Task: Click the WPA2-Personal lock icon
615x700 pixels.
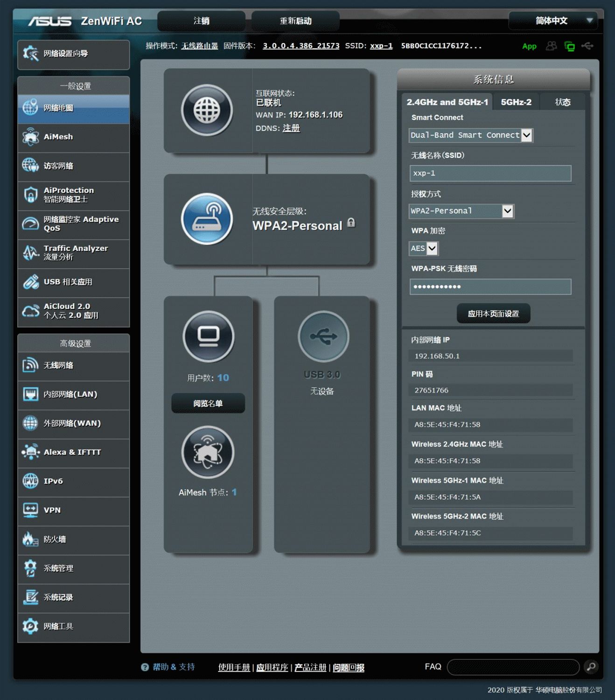Action: pyautogui.click(x=351, y=223)
